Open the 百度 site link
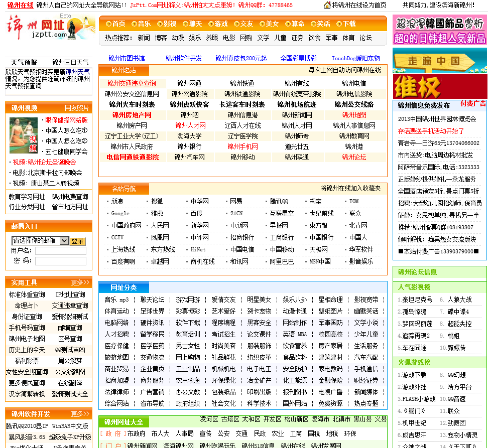The height and width of the screenshot is (448, 493). (x=196, y=213)
